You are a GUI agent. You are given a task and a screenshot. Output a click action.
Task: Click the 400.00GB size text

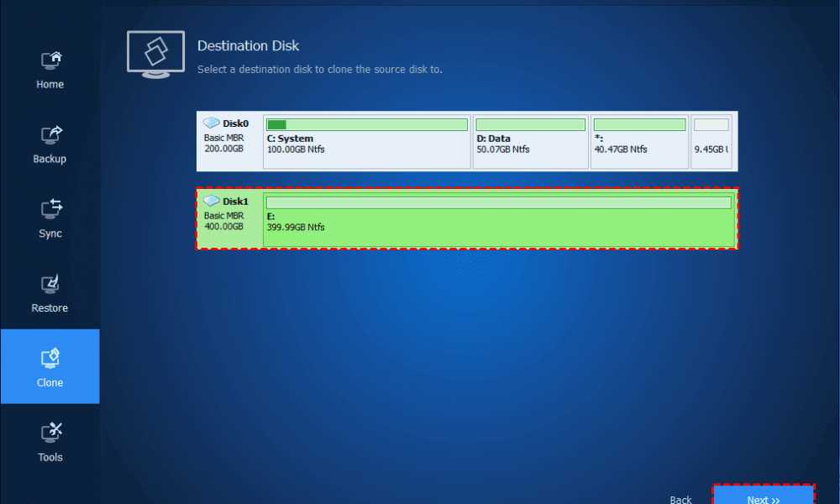(223, 226)
